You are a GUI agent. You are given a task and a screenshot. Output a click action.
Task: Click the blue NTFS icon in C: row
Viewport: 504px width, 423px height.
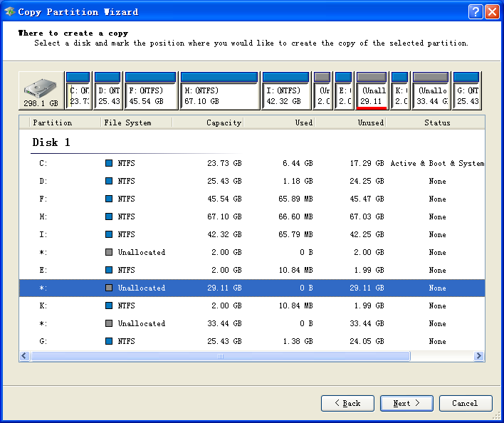click(x=109, y=163)
